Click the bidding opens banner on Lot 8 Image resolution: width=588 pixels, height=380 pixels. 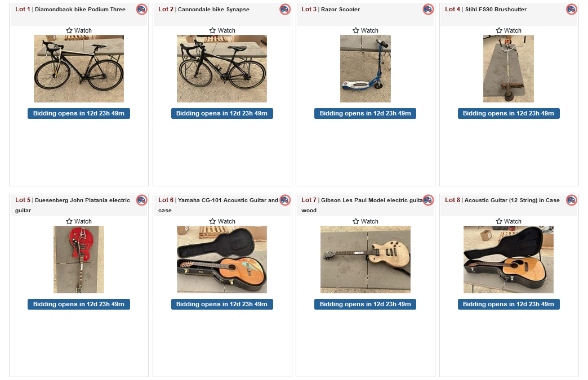coord(508,304)
